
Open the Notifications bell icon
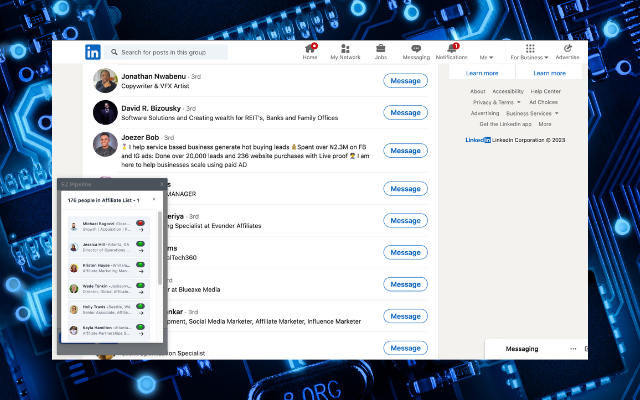coord(451,49)
